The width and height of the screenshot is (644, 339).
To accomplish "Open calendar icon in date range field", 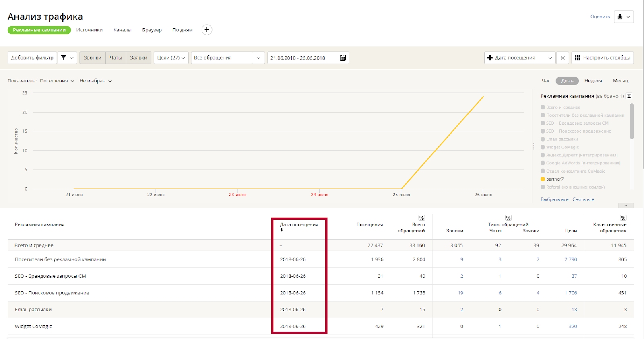I will tap(343, 58).
